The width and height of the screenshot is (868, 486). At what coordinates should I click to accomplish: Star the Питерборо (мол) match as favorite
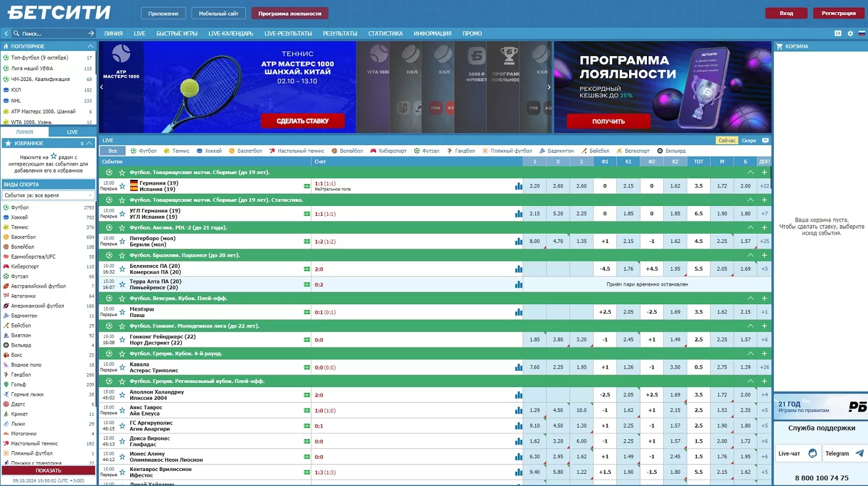point(122,242)
